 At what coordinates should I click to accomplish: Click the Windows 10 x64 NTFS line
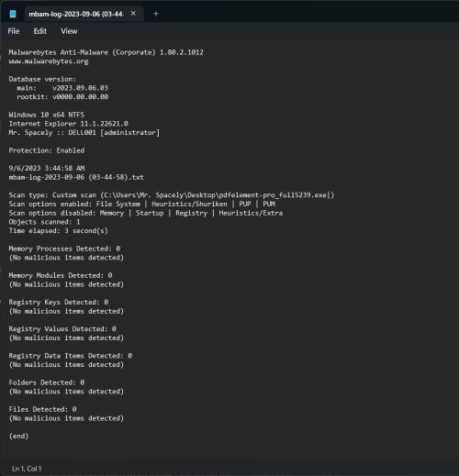tap(47, 115)
